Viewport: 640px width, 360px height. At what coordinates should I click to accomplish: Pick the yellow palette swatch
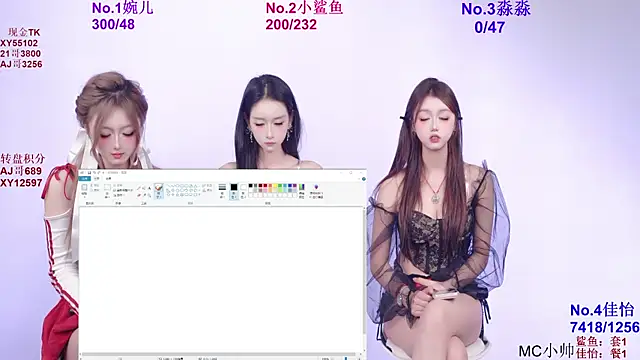point(275,186)
